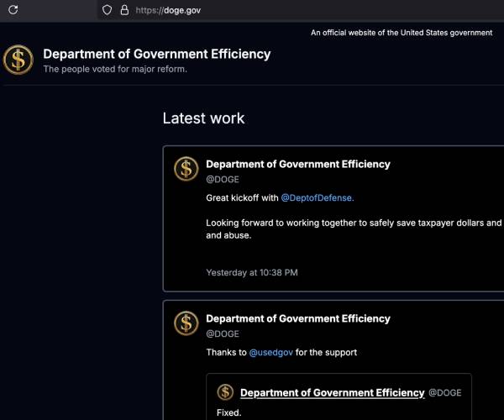Click the Yesterday at 10:38 PM timestamp
Image resolution: width=504 pixels, height=420 pixels.
[x=252, y=272]
